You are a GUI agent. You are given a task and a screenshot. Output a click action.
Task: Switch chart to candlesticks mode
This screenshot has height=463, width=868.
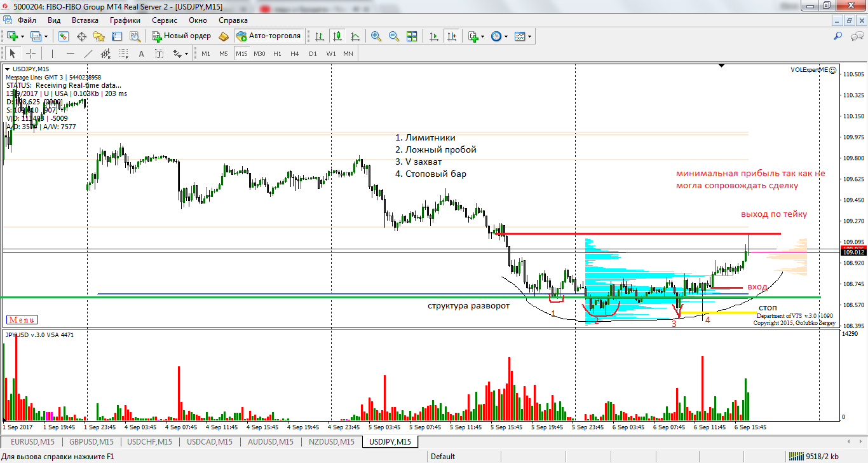coord(337,36)
